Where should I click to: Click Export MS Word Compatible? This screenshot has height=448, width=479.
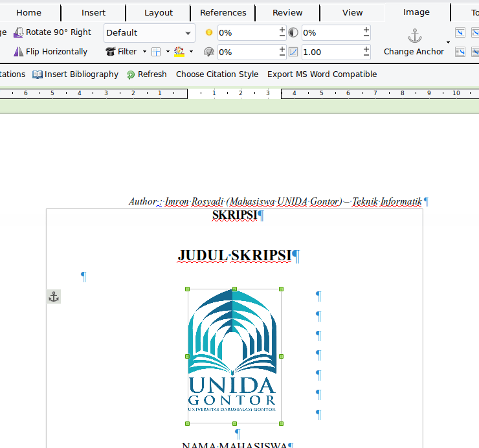322,74
